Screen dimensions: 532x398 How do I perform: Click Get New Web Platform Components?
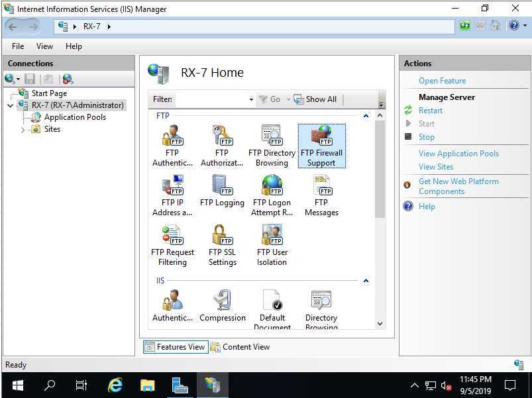458,186
